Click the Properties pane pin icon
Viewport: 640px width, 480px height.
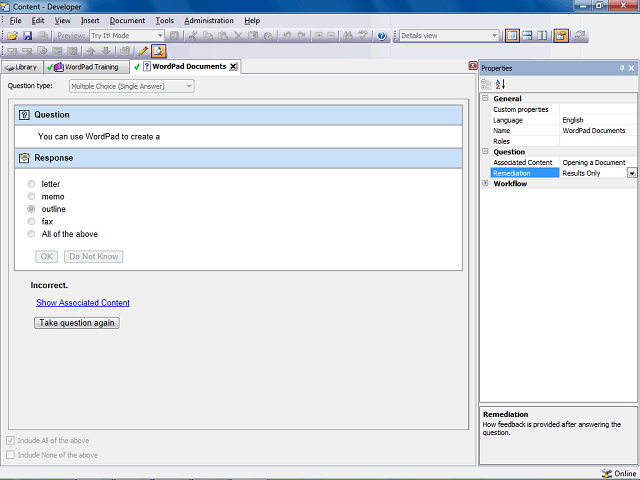(x=622, y=68)
